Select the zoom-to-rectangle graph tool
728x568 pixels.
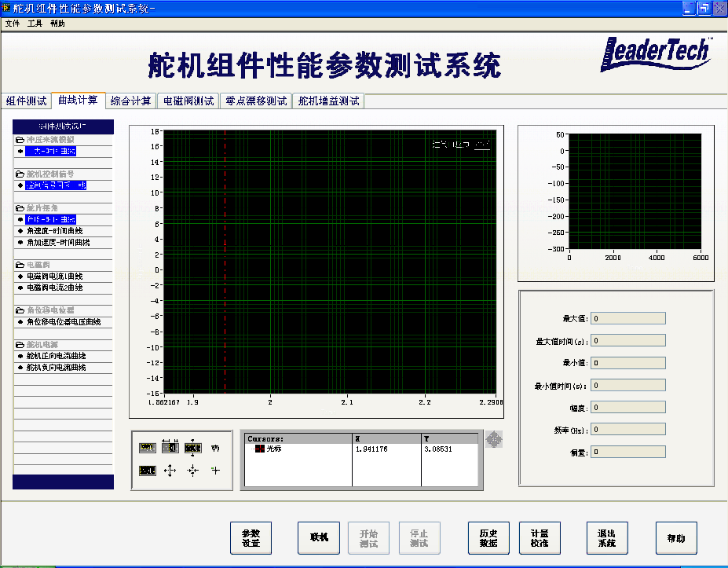coord(148,448)
